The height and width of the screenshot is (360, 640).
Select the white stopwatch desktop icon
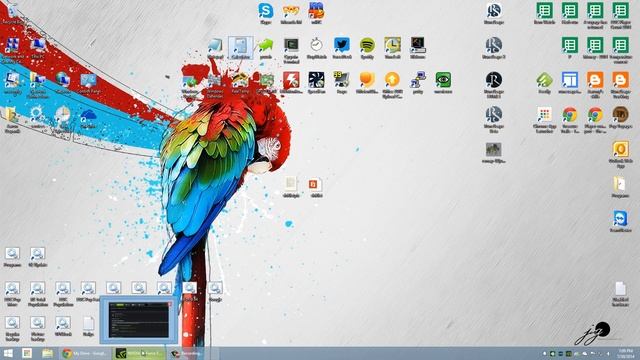[316, 45]
